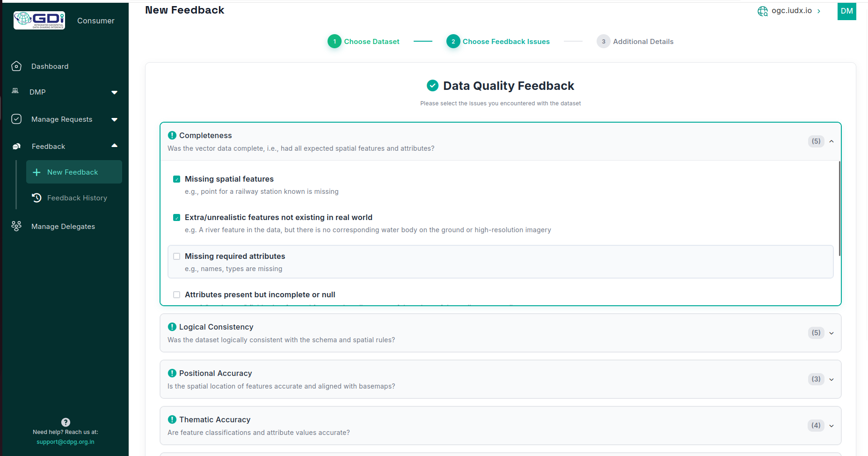Click the help question mark icon

tap(66, 422)
